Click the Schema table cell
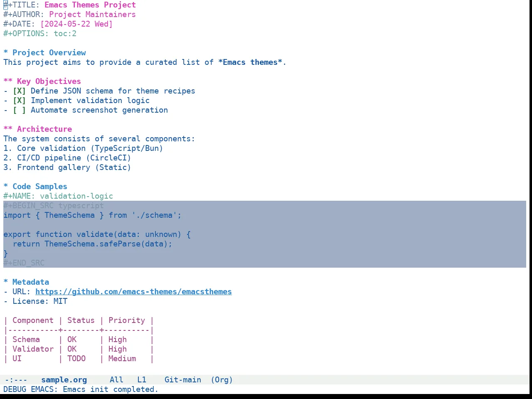532x399 pixels. 26,340
